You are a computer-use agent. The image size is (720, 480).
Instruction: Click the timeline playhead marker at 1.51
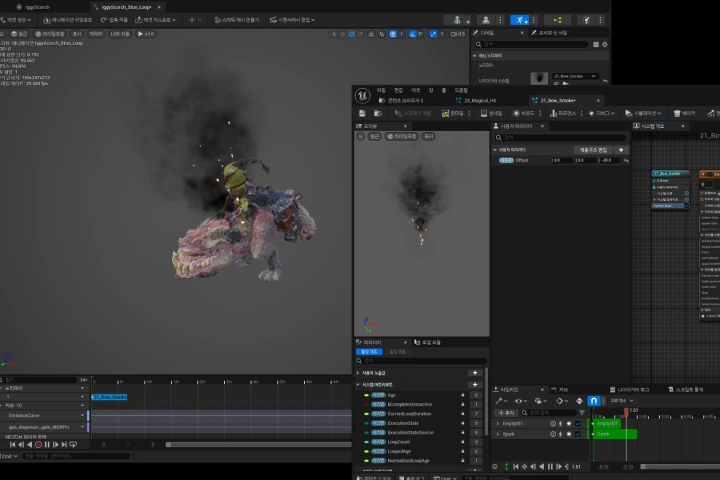(x=626, y=412)
